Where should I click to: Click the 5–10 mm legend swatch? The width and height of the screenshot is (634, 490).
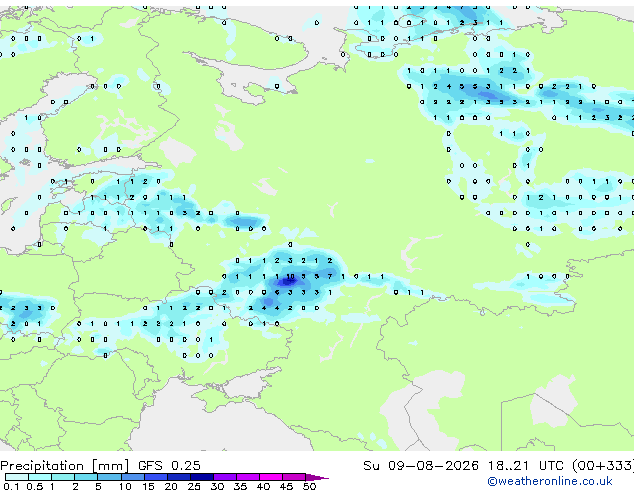(x=109, y=477)
